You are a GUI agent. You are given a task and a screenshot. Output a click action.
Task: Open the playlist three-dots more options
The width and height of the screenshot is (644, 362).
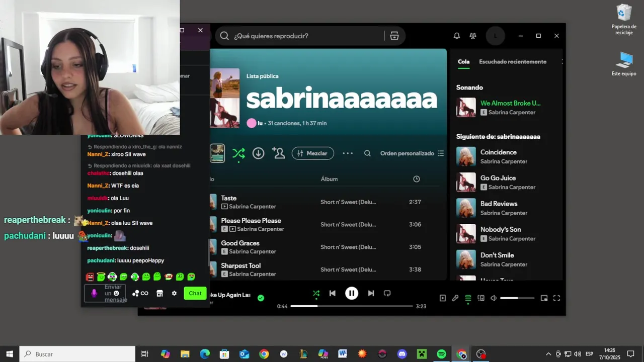[348, 153]
